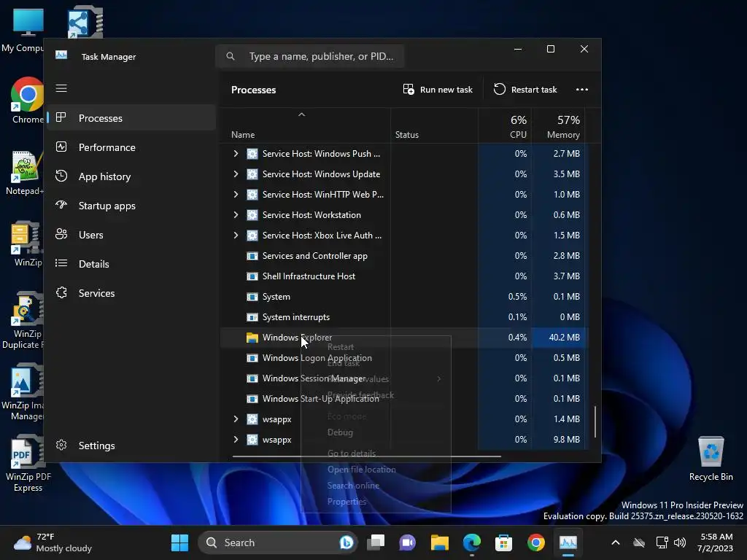The image size is (747, 560).
Task: Open Task Manager Settings
Action: pos(131,446)
